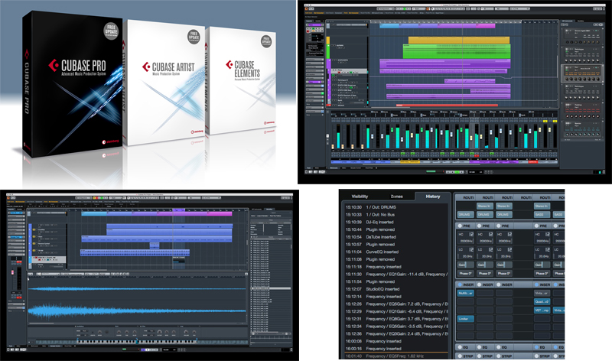
Task: Click the Cubase Artist product box
Action: tap(165, 83)
